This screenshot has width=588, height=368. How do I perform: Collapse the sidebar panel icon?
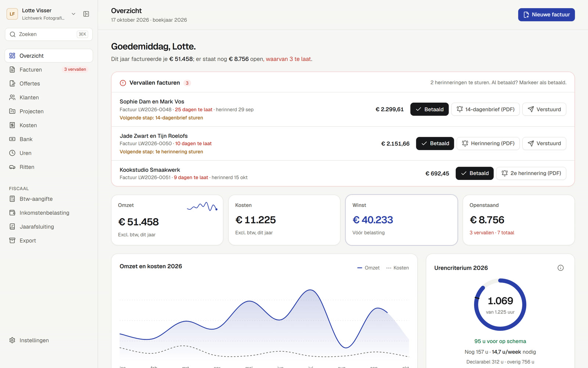click(x=86, y=14)
